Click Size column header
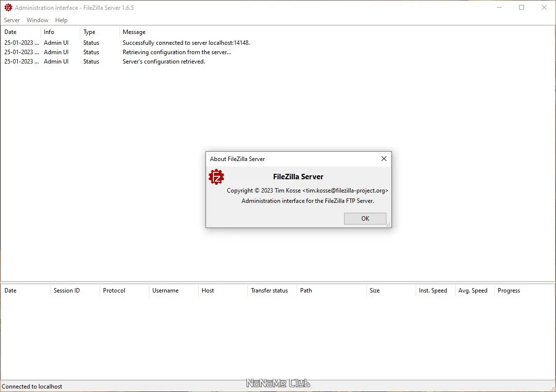Screen dimensions: 556x392 pos(391,291)
